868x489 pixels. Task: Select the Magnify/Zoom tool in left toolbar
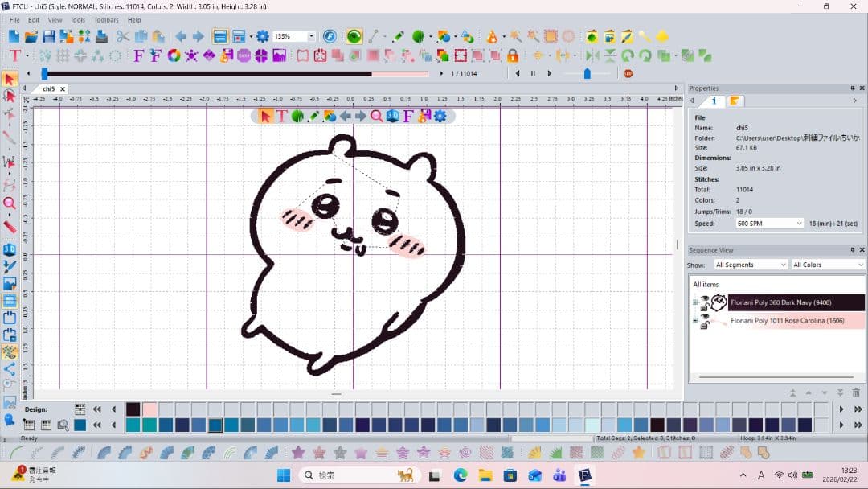coord(10,203)
